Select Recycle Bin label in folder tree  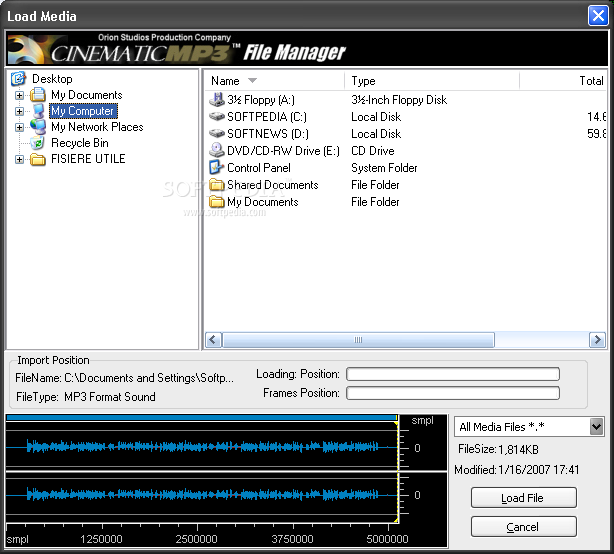(80, 143)
